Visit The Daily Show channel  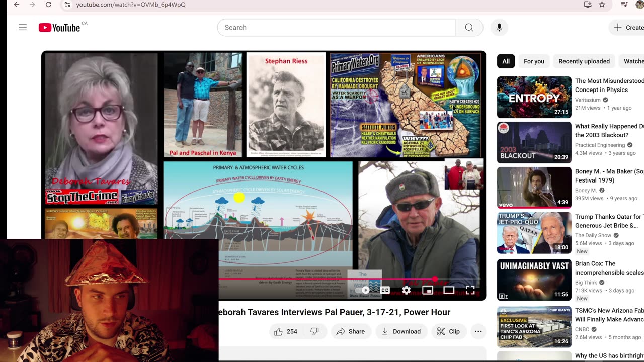[x=593, y=235]
